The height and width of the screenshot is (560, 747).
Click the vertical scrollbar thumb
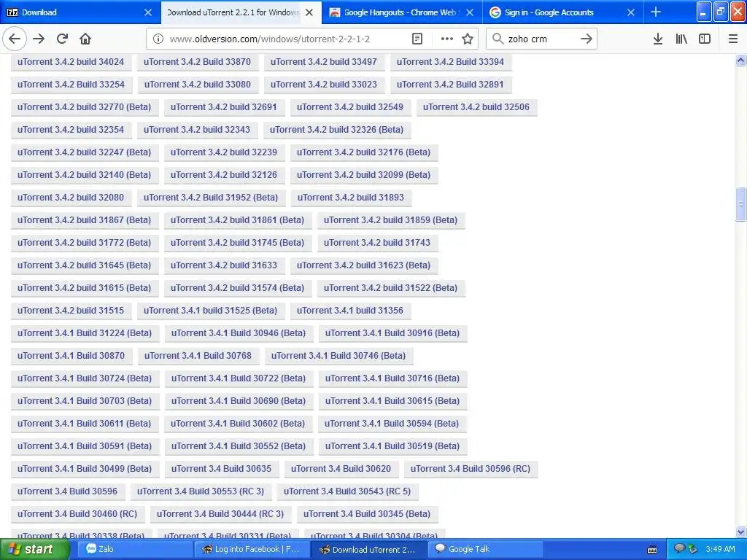[740, 204]
